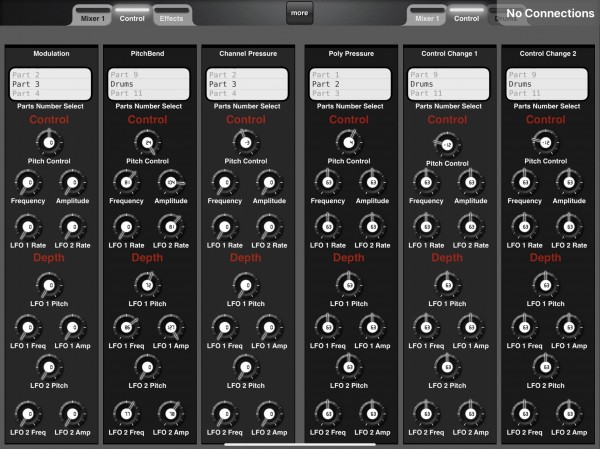Click PitchBend LFO 2 Pitch knob
The image size is (600, 449).
(x=147, y=367)
